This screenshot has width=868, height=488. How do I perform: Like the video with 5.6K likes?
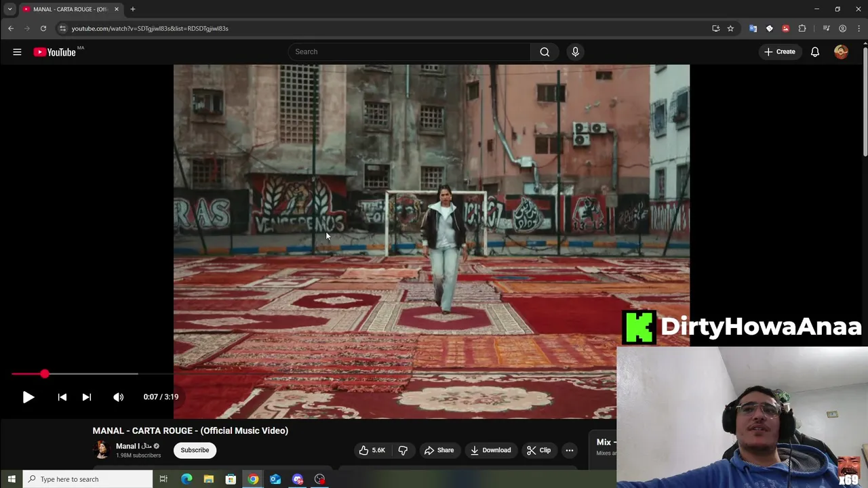click(372, 450)
